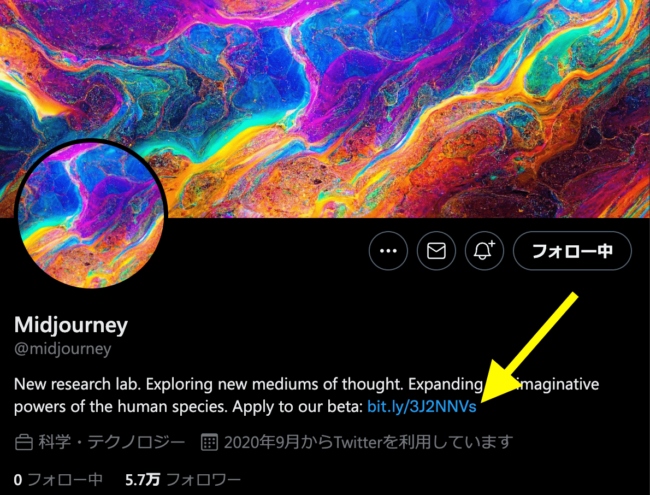Image resolution: width=650 pixels, height=495 pixels.
Task: Click "Apply to our beta" bio text
Action: [x=298, y=407]
